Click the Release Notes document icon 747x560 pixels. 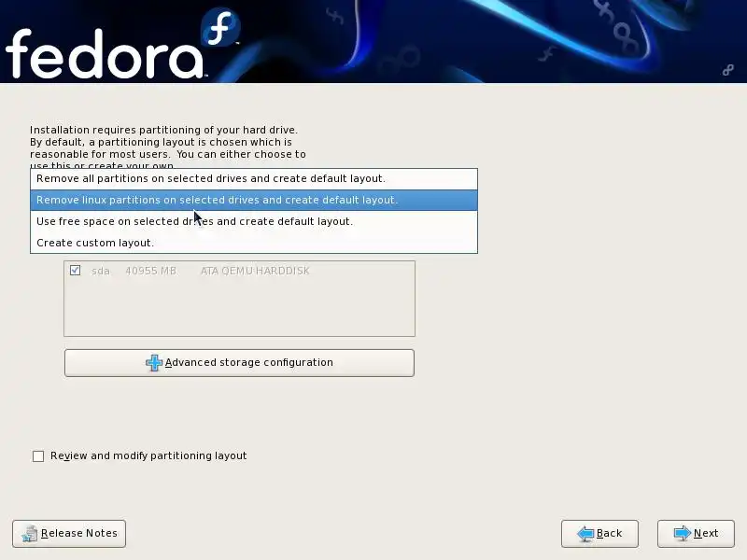pyautogui.click(x=30, y=534)
